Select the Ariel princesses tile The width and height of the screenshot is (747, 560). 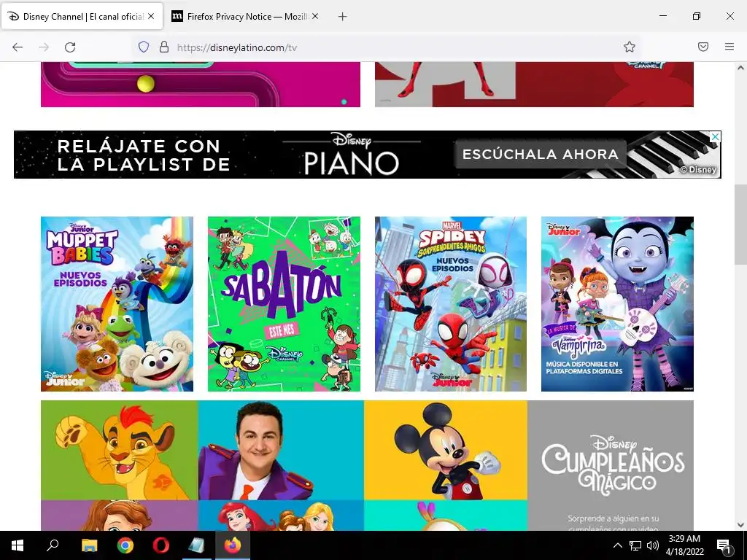(x=281, y=516)
